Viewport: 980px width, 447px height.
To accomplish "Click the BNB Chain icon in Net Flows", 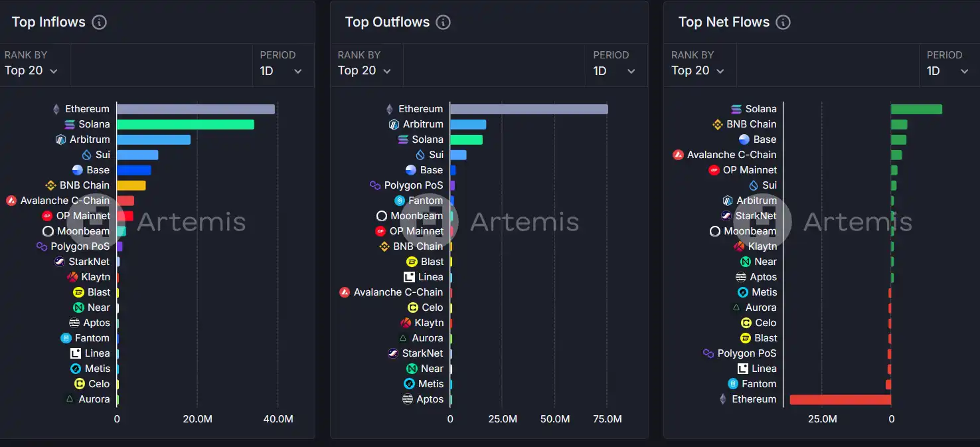I will pos(717,124).
